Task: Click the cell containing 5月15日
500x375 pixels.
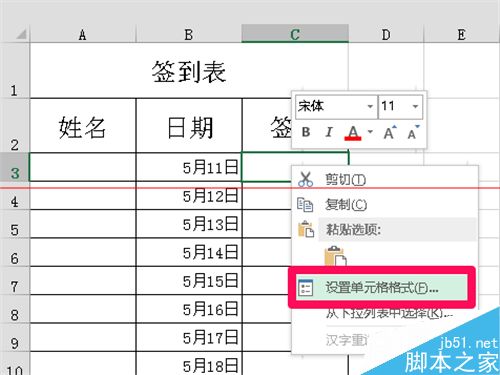Action: [189, 281]
